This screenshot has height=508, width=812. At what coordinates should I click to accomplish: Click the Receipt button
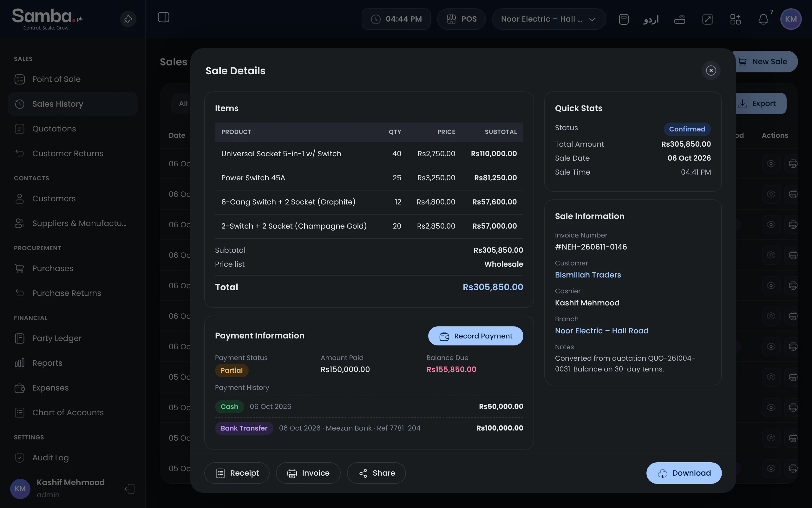click(x=237, y=473)
